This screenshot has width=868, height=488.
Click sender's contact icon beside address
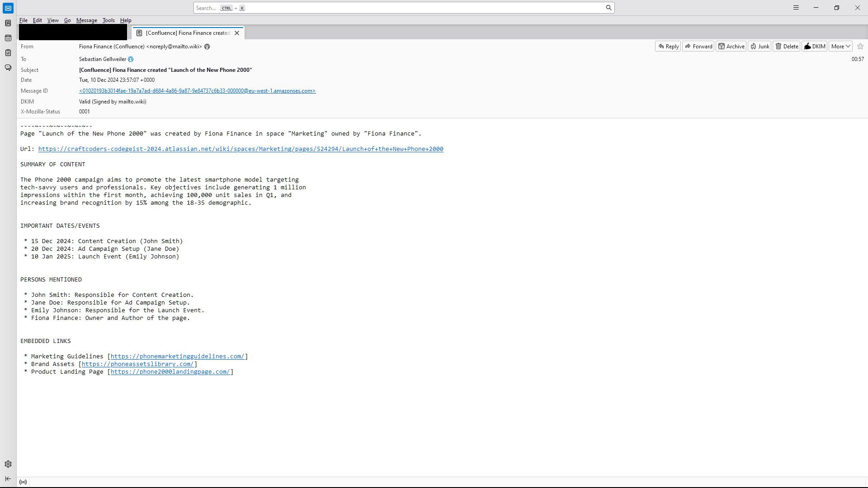pos(207,47)
